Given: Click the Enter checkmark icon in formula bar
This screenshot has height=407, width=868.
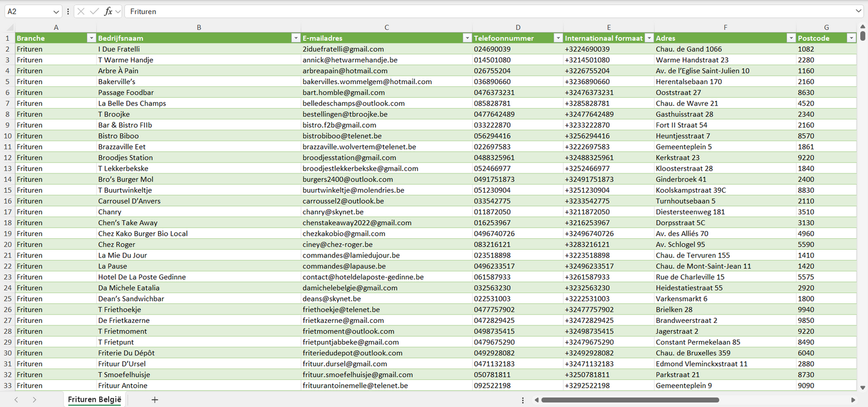Looking at the screenshot, I should pyautogui.click(x=94, y=11).
